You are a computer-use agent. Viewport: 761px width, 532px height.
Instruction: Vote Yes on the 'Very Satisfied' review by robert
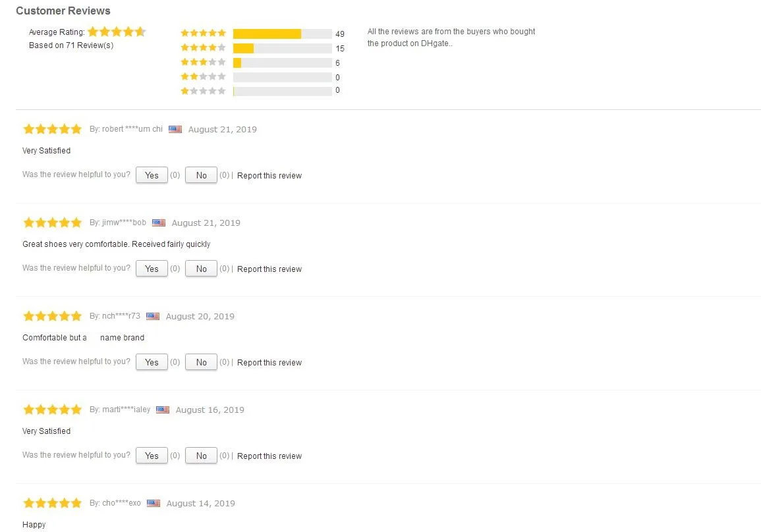point(152,175)
